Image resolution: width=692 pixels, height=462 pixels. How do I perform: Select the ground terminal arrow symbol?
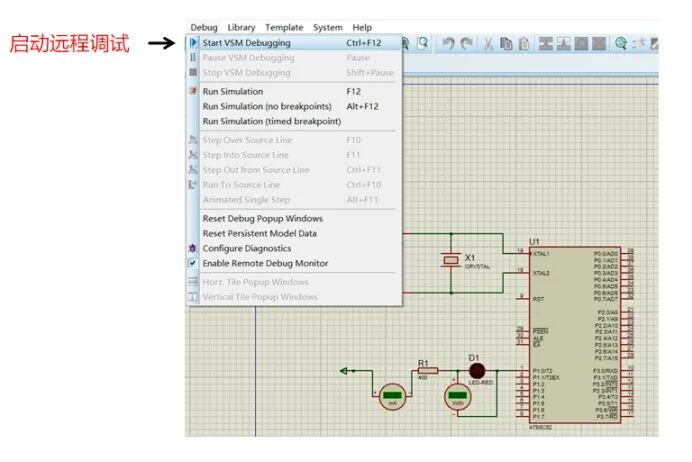click(344, 371)
